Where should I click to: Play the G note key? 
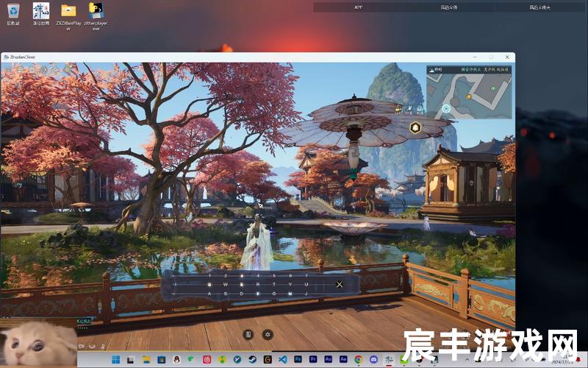(274, 294)
